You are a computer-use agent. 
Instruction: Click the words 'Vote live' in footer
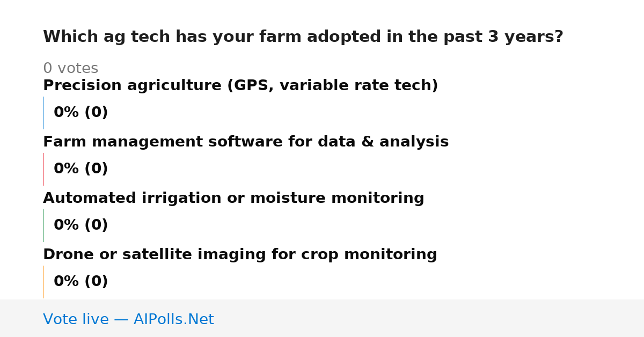pyautogui.click(x=76, y=320)
